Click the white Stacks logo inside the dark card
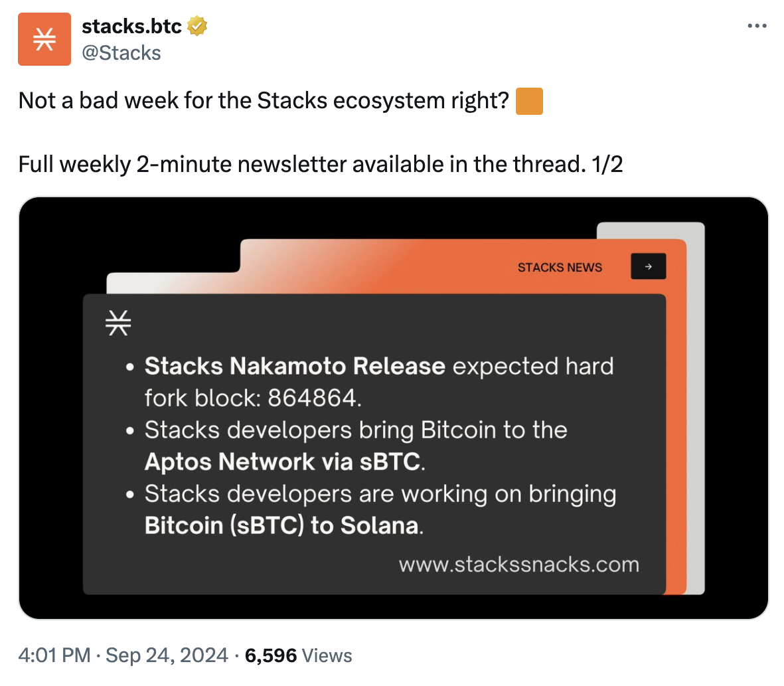 coord(118,323)
